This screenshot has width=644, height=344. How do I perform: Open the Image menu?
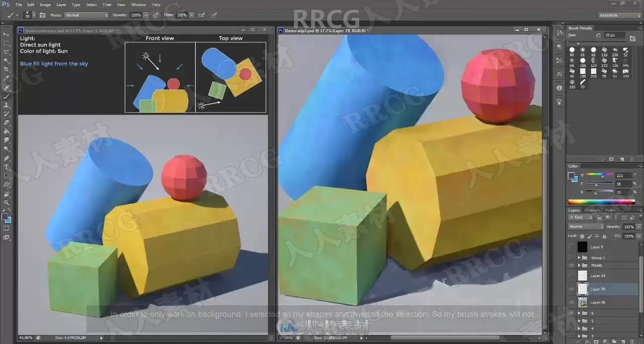pos(45,5)
